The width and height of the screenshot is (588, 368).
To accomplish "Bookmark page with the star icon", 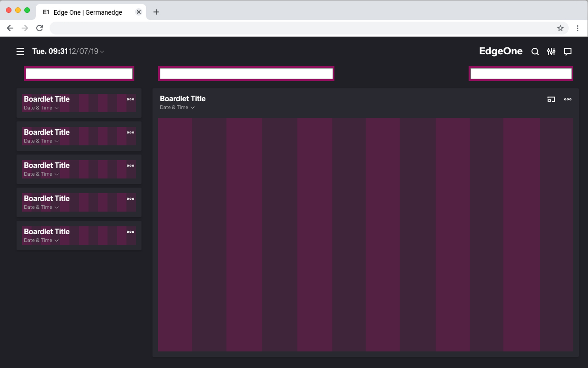I will click(560, 28).
